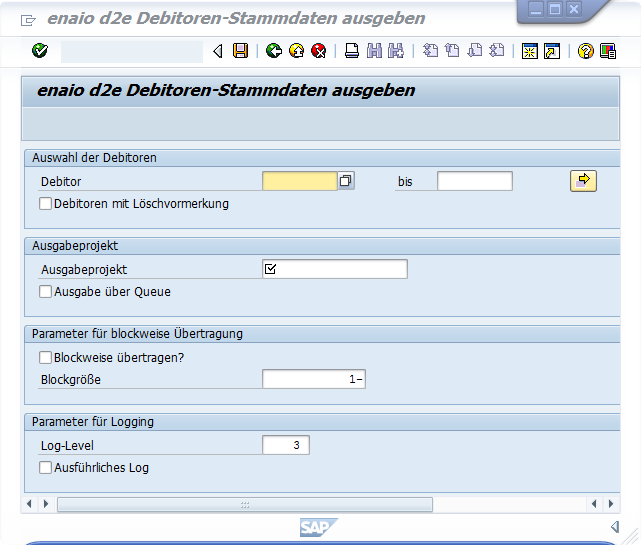Toggle Ausgabe über Queue checkbox
The height and width of the screenshot is (545, 641).
[45, 292]
